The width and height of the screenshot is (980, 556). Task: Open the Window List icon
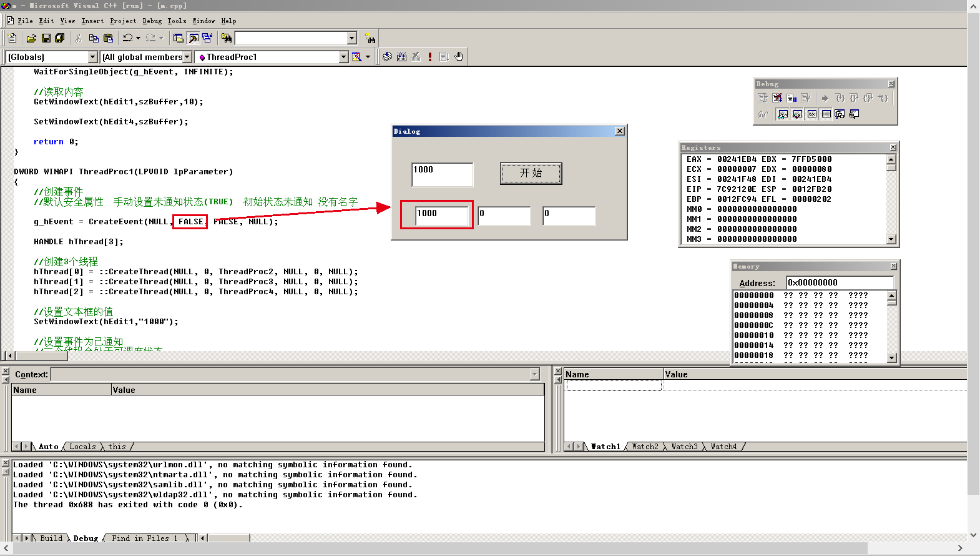coord(207,38)
